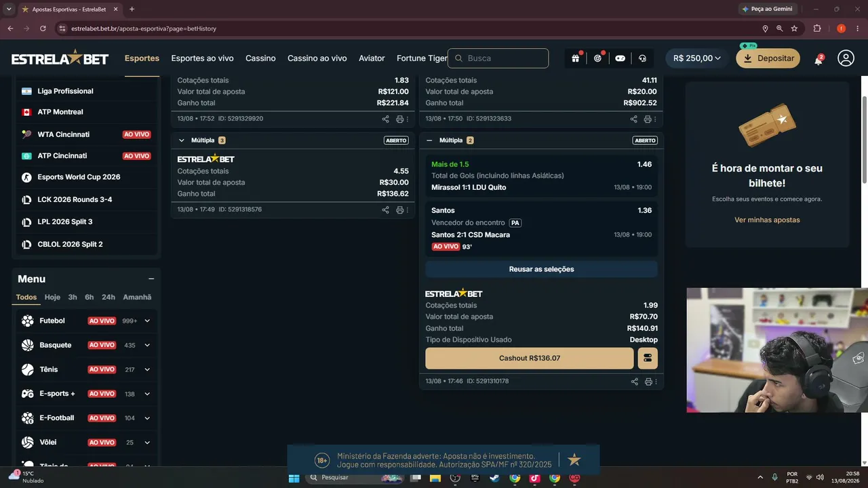Click the Depositar button
Screen dimensions: 868x488
[768, 58]
